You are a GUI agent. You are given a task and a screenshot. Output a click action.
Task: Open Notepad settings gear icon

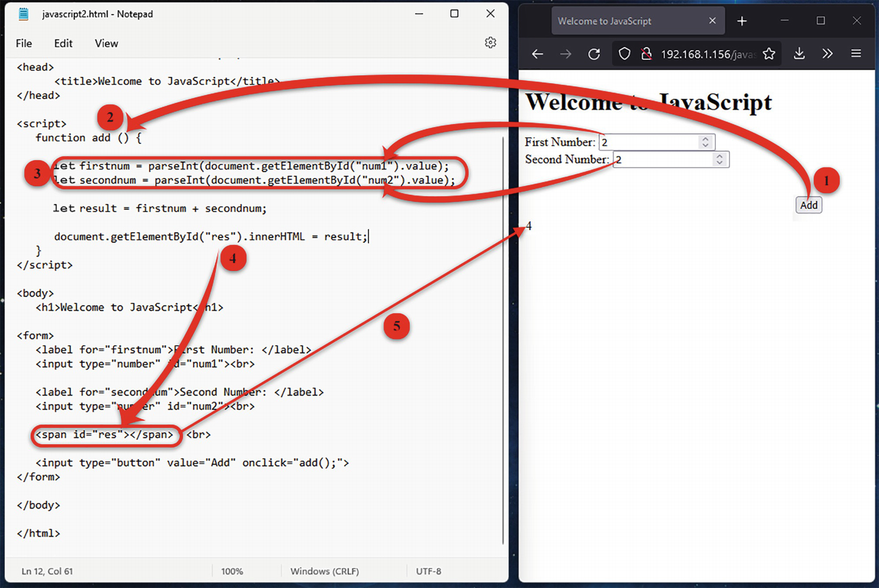pyautogui.click(x=490, y=43)
